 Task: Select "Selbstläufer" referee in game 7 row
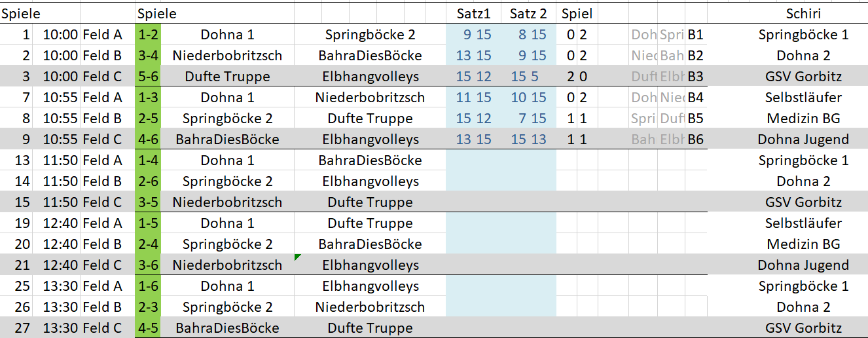(x=803, y=98)
